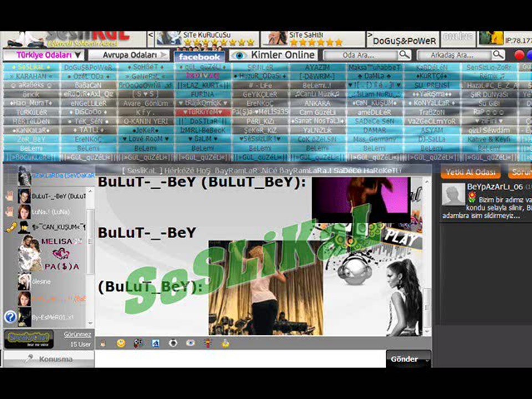This screenshot has width=532, height=399.
Task: Open the Love RooM room
Action: [145, 139]
